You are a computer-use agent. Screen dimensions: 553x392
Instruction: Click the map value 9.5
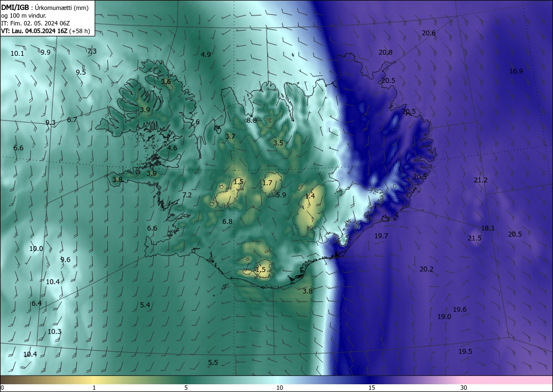click(x=81, y=72)
